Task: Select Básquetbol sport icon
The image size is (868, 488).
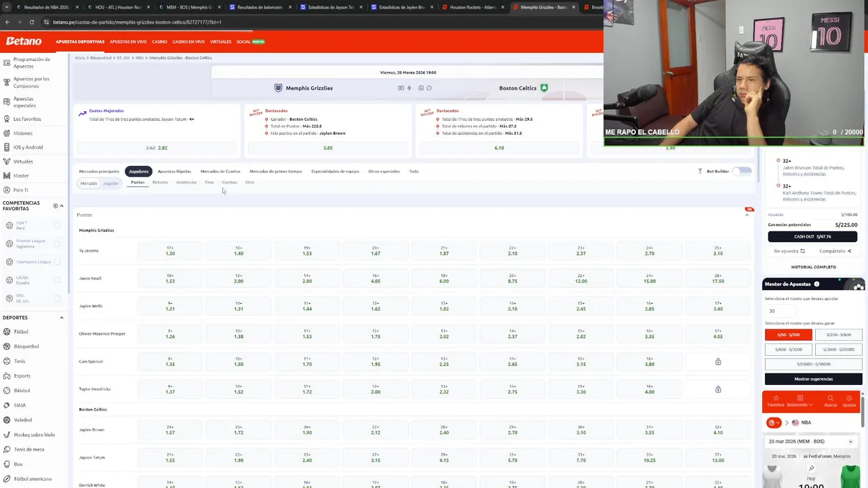Action: point(7,346)
